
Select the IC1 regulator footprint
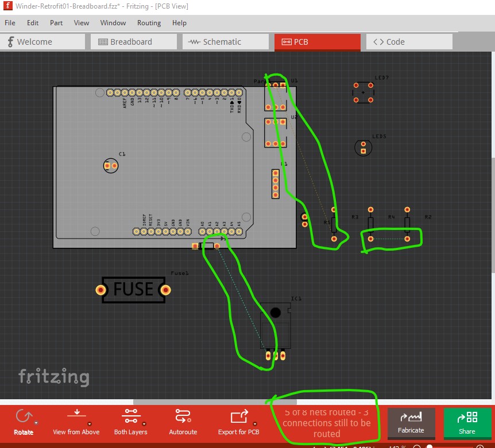(275, 331)
